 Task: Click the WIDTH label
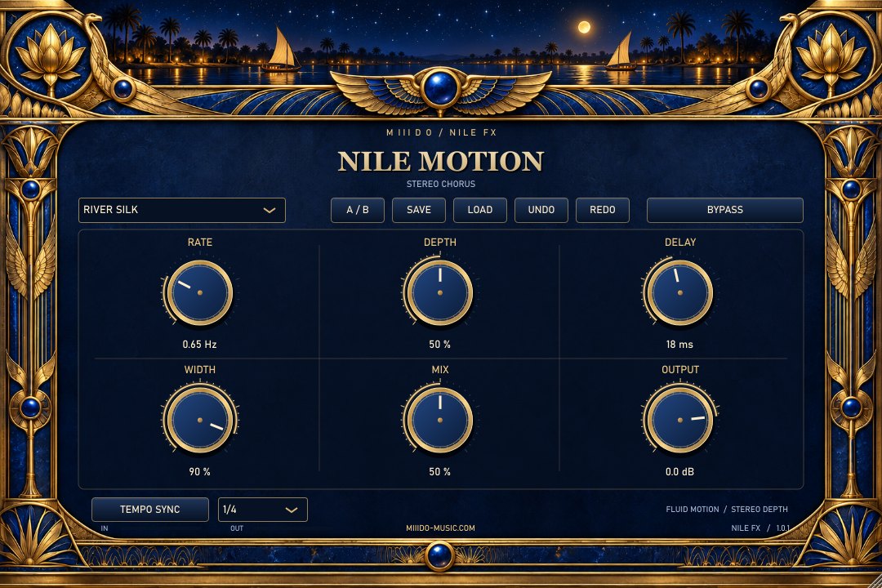[200, 370]
